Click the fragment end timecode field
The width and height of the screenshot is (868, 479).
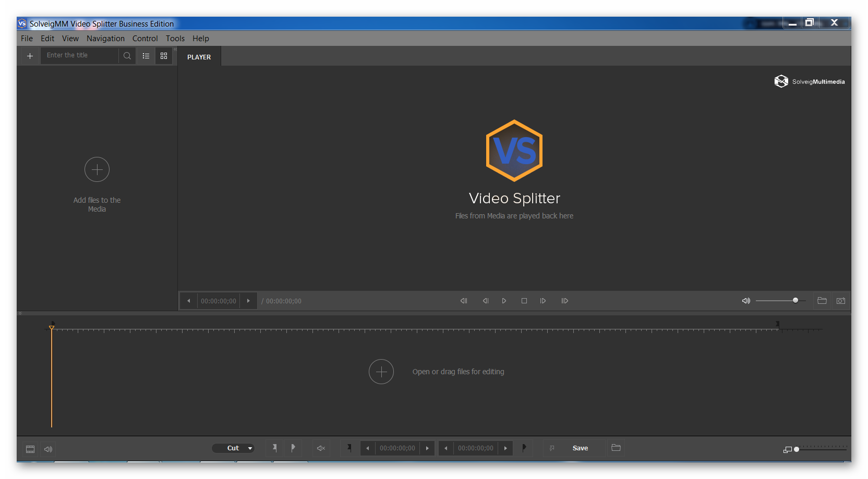tap(476, 448)
